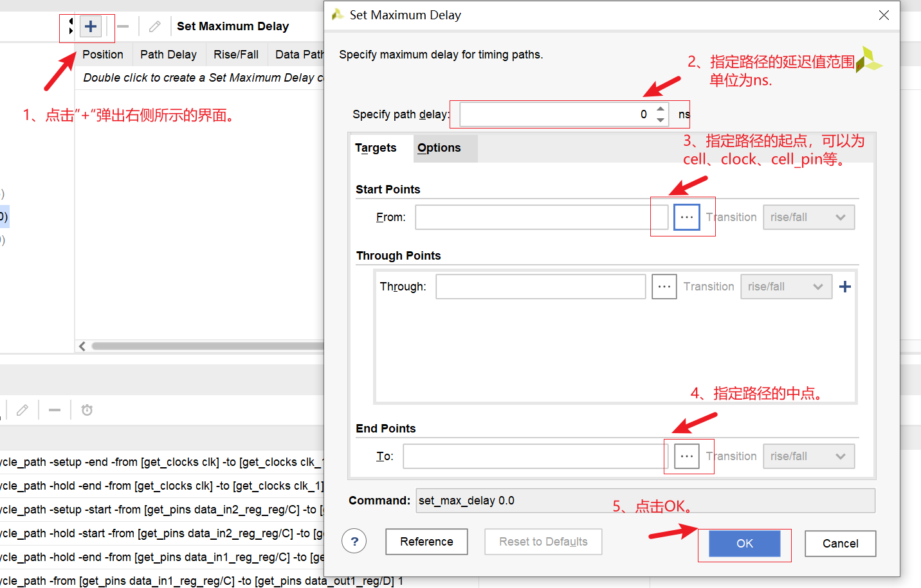This screenshot has width=921, height=588.
Task: Click the Data Path column header
Action: coord(297,55)
